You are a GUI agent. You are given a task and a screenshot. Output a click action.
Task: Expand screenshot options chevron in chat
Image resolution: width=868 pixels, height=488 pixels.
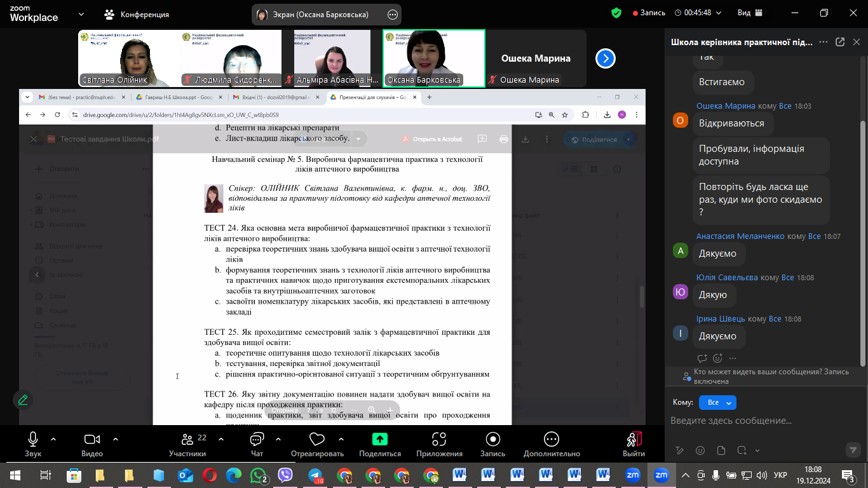(757, 451)
